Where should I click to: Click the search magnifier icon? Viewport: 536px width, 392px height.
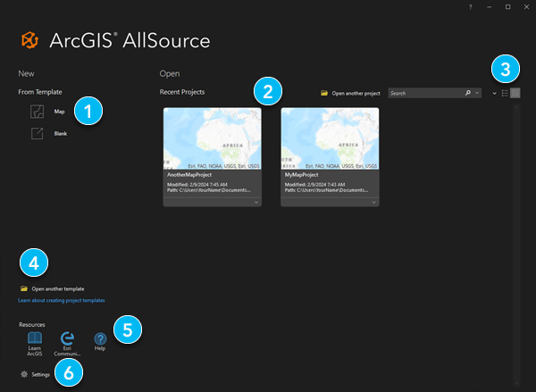point(468,93)
